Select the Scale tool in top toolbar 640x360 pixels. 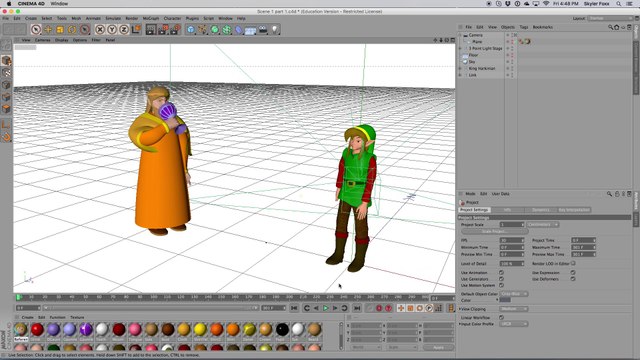[x=60, y=29]
